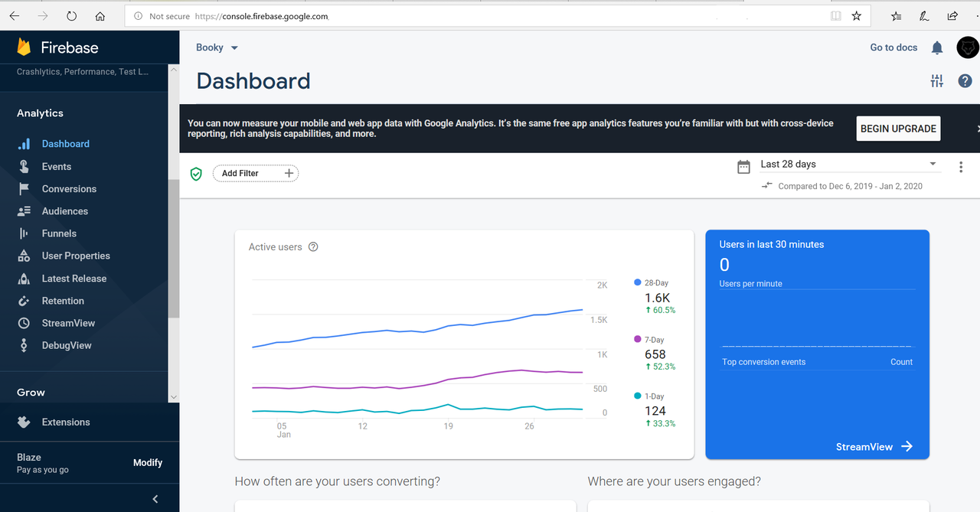Click the browser home button
This screenshot has width=980, height=512.
click(x=100, y=15)
